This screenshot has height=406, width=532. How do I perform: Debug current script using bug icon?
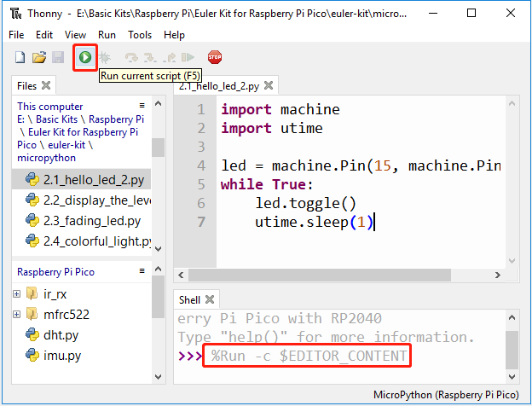click(105, 57)
